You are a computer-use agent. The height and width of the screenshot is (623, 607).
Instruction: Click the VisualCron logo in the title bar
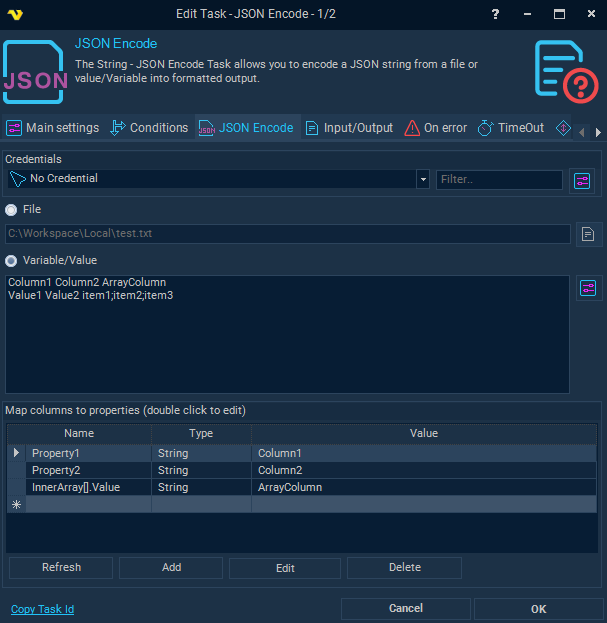pyautogui.click(x=15, y=14)
